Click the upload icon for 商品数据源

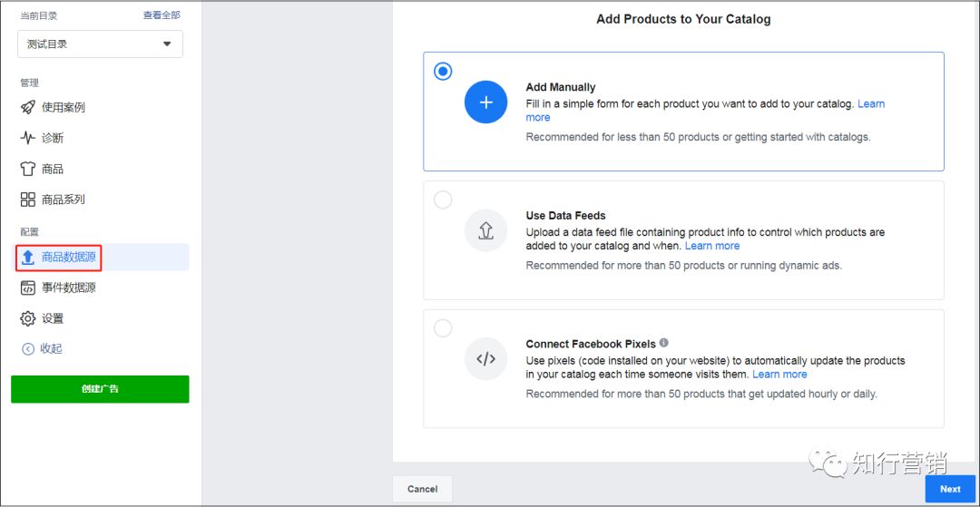pos(28,258)
